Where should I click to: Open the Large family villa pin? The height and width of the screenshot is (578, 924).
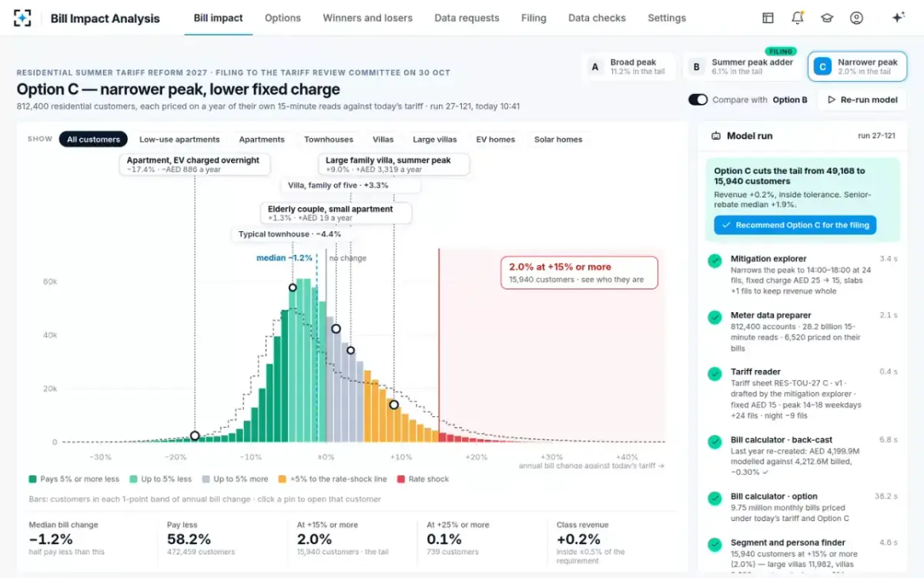393,405
